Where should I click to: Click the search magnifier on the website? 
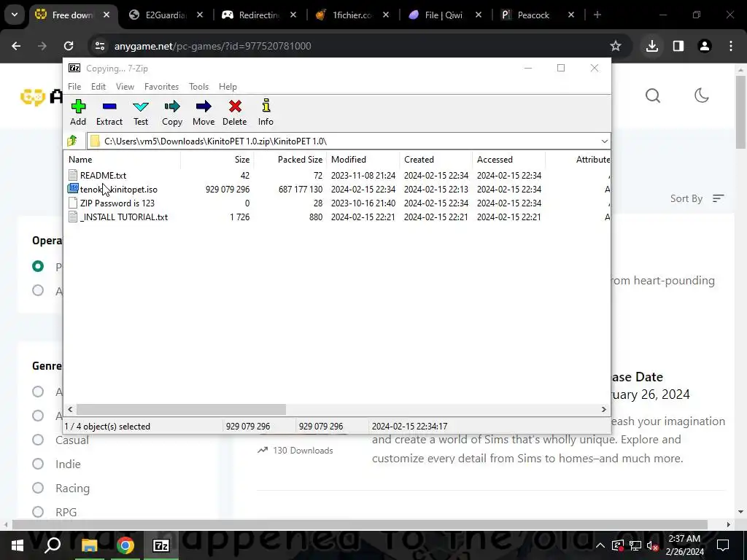point(653,96)
